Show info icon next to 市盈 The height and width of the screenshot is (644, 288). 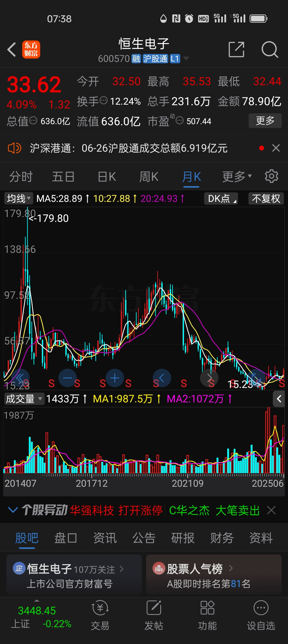point(180,120)
